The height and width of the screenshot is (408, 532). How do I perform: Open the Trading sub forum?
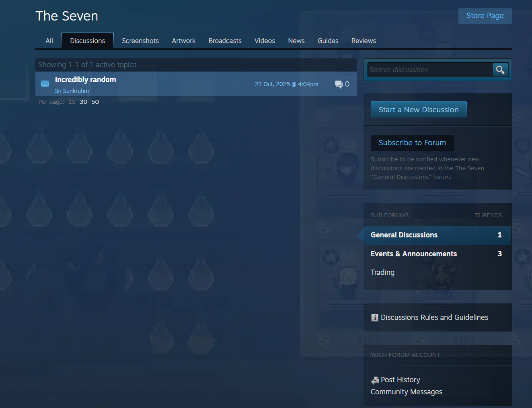point(382,272)
